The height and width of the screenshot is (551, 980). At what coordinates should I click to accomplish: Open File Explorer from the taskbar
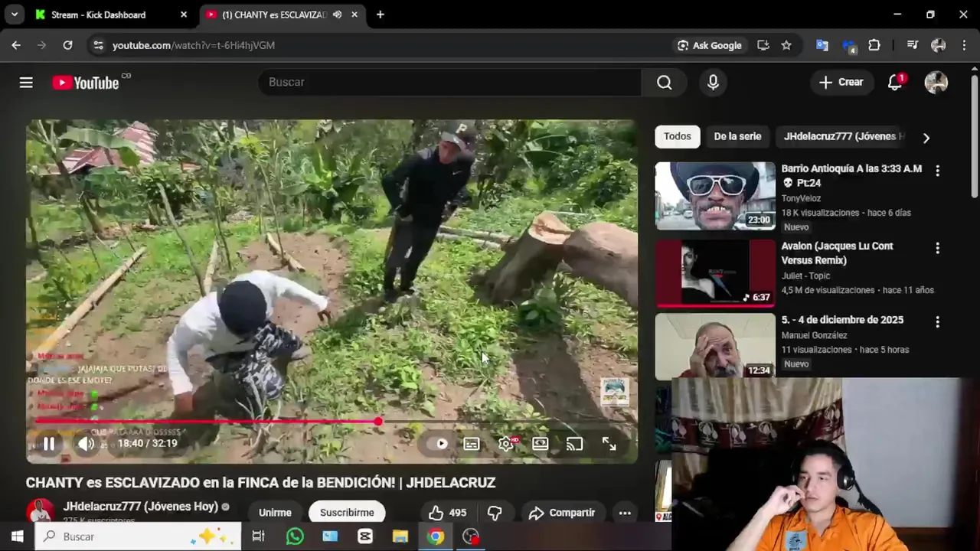[400, 536]
